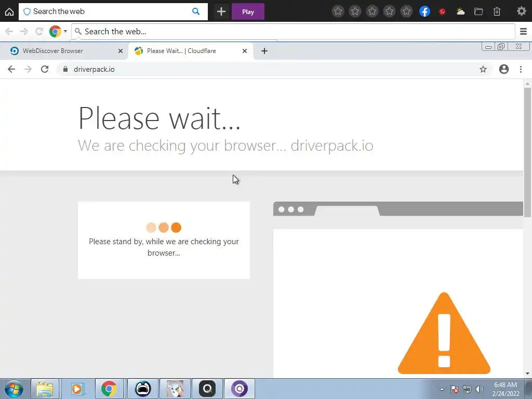Open File Explorer from the taskbar

point(45,389)
